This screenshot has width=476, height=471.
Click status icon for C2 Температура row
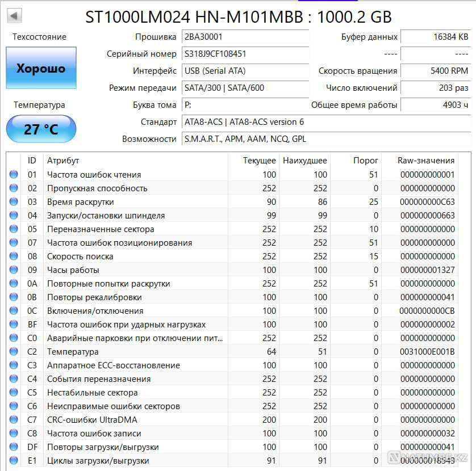pyautogui.click(x=14, y=351)
